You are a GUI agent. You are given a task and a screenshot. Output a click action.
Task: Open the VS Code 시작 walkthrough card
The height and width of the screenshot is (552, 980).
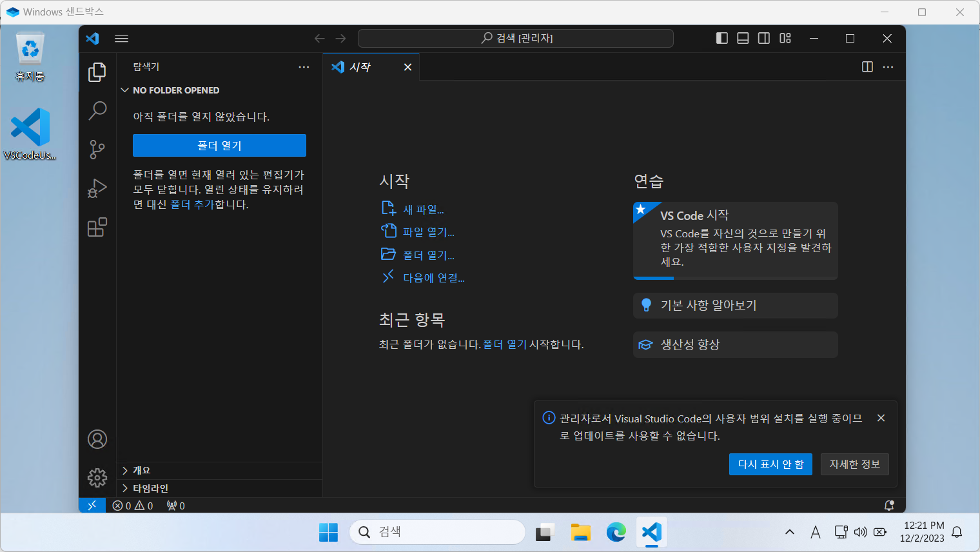(x=736, y=241)
